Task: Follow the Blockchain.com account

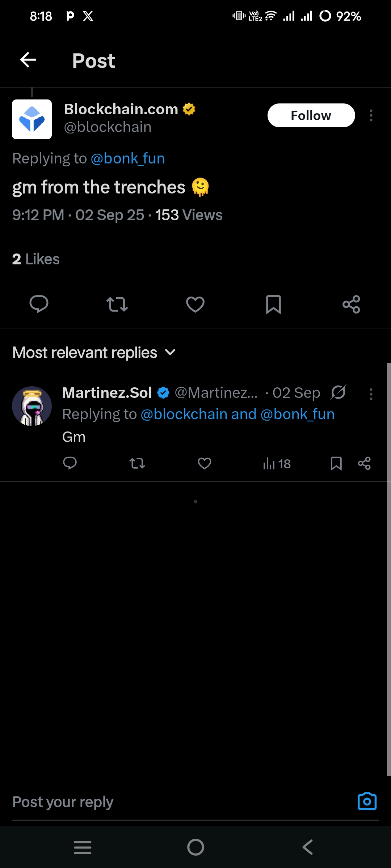Action: (x=311, y=115)
